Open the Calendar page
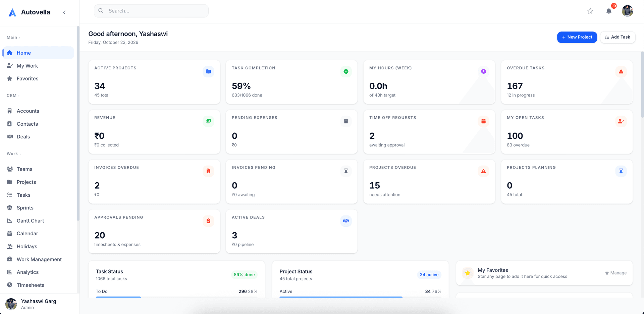The image size is (644, 314). 38,234
